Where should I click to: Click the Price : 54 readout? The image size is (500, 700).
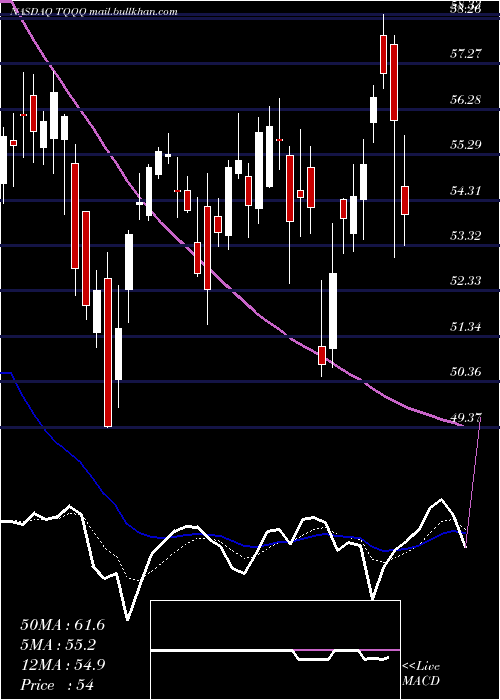57,685
